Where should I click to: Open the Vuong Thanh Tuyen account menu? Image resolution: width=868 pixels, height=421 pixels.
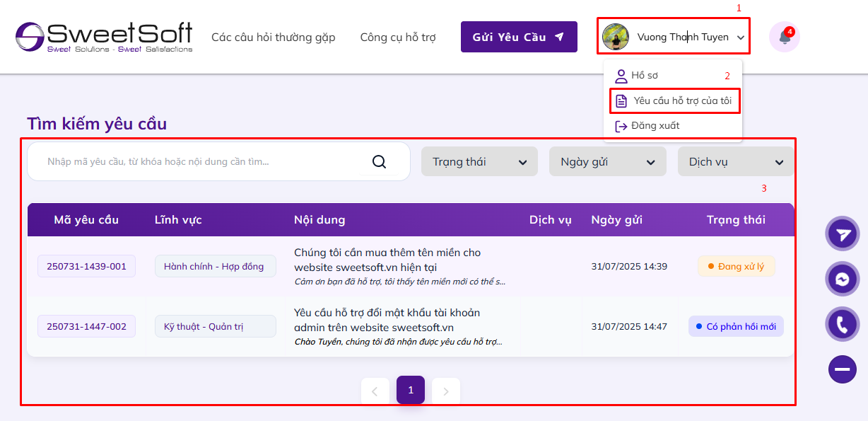coord(682,37)
